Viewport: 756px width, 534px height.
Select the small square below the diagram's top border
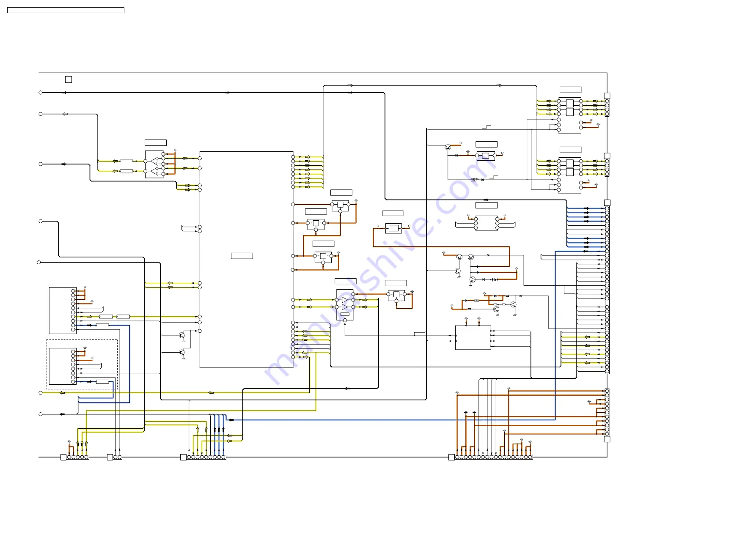pos(69,79)
